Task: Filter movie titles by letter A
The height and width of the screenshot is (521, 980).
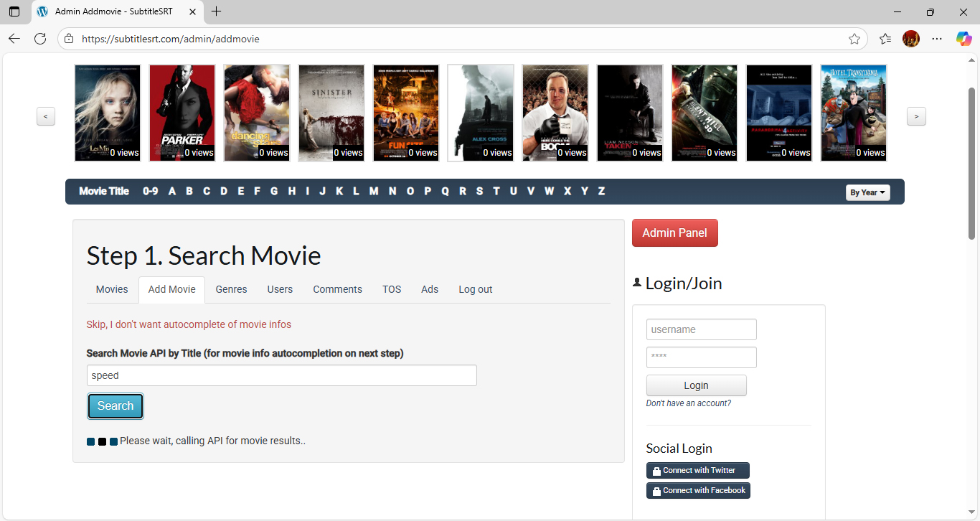Action: tap(172, 191)
